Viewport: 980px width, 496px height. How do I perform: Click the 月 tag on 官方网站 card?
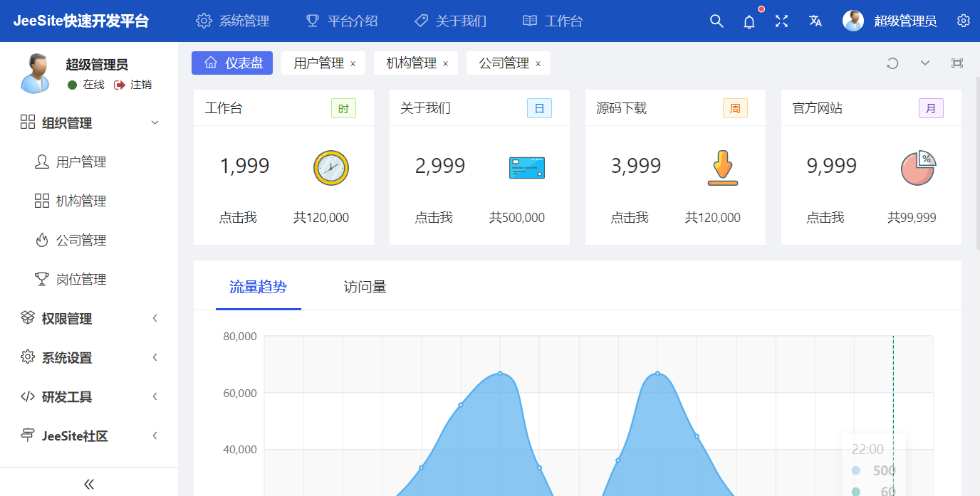[931, 109]
